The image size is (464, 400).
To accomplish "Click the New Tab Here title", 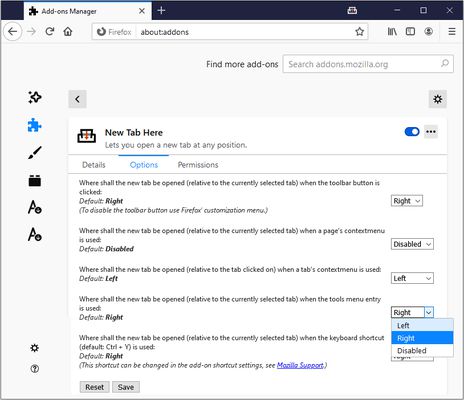I will click(134, 133).
